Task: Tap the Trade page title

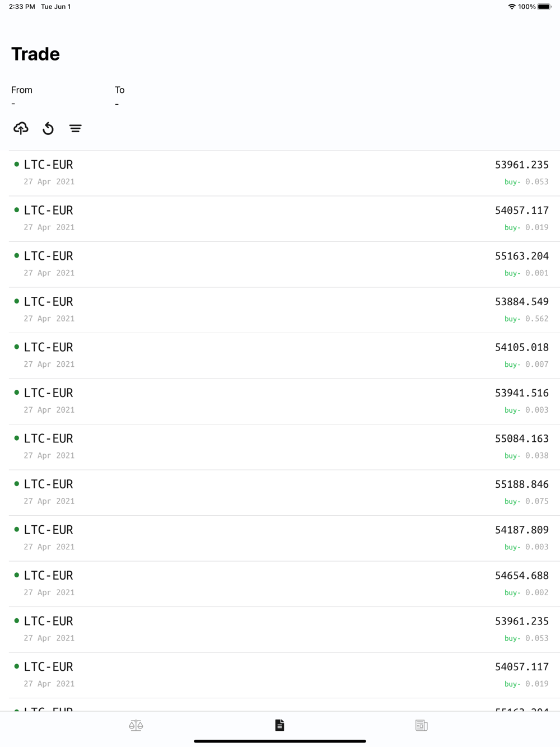Action: [x=35, y=54]
